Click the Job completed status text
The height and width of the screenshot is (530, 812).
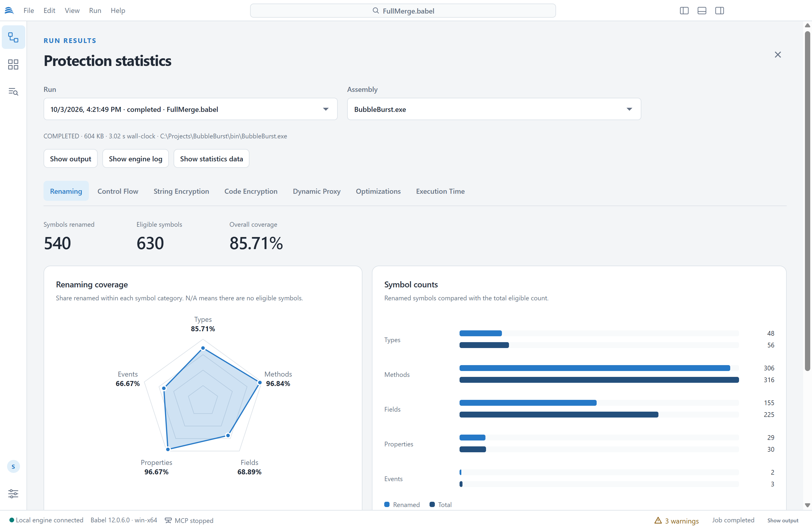pos(733,520)
